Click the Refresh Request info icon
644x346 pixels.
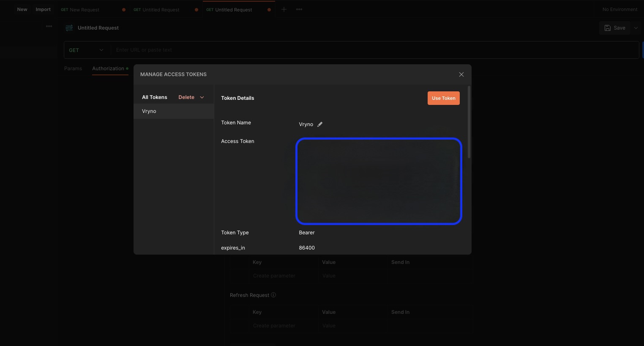coord(273,295)
